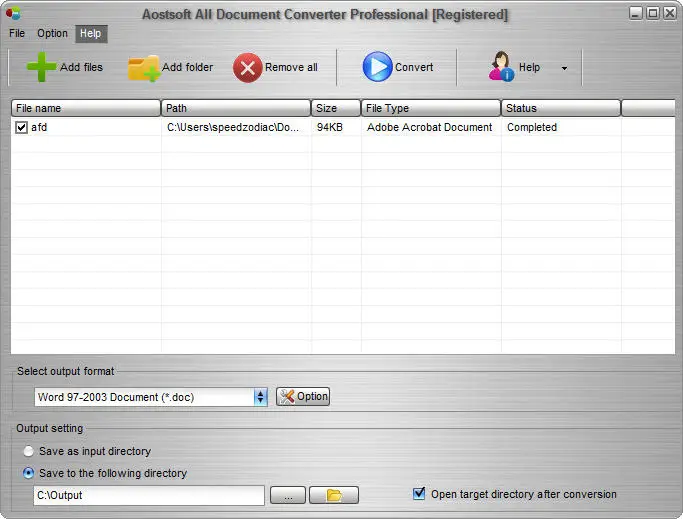Toggle Open target directory after conversion
The image size is (683, 519).
(x=419, y=494)
